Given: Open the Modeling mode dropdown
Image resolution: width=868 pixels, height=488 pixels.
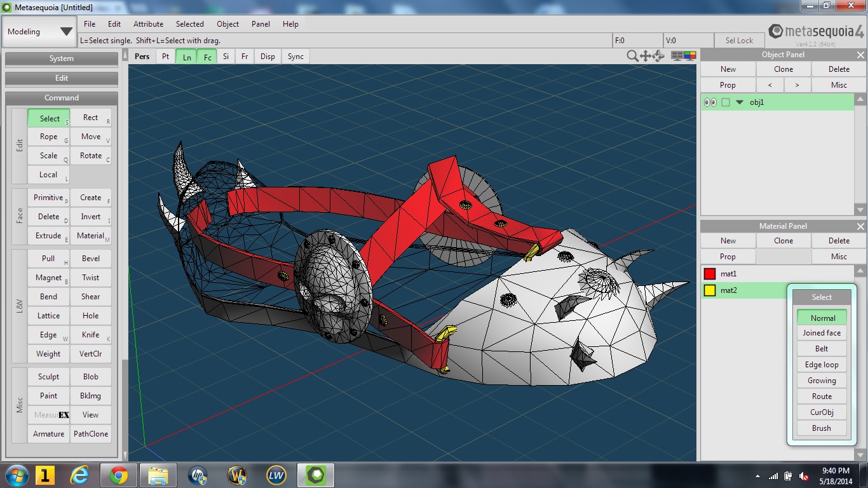Looking at the screenshot, I should tap(39, 32).
